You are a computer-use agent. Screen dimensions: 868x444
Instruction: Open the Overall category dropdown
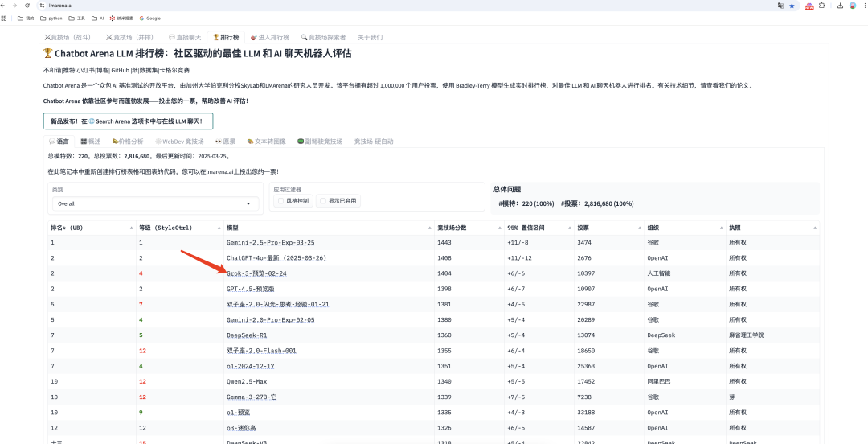click(156, 204)
